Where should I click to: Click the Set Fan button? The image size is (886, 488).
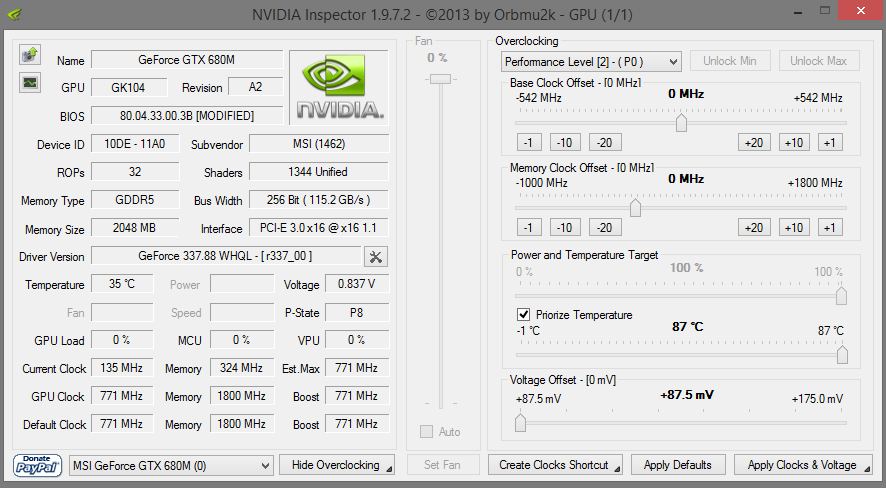click(442, 465)
